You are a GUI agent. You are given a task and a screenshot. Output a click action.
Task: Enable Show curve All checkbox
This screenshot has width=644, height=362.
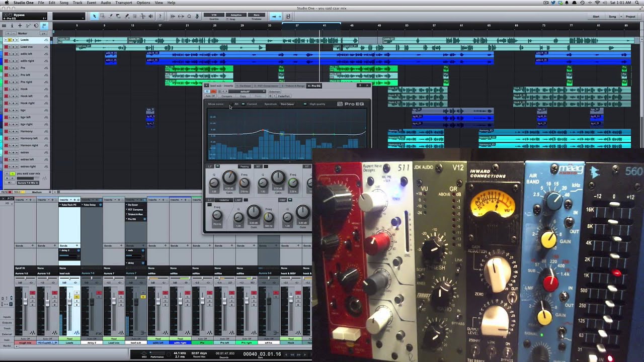pyautogui.click(x=231, y=104)
